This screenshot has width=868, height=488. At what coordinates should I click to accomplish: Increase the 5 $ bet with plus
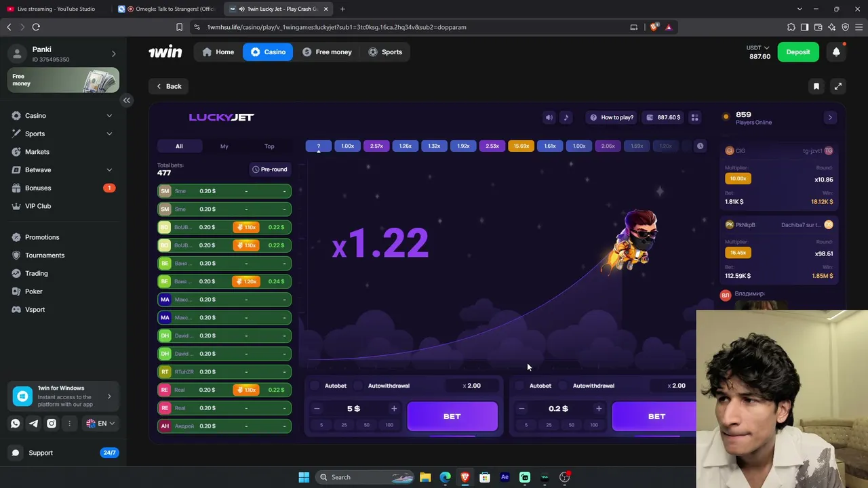click(x=394, y=409)
